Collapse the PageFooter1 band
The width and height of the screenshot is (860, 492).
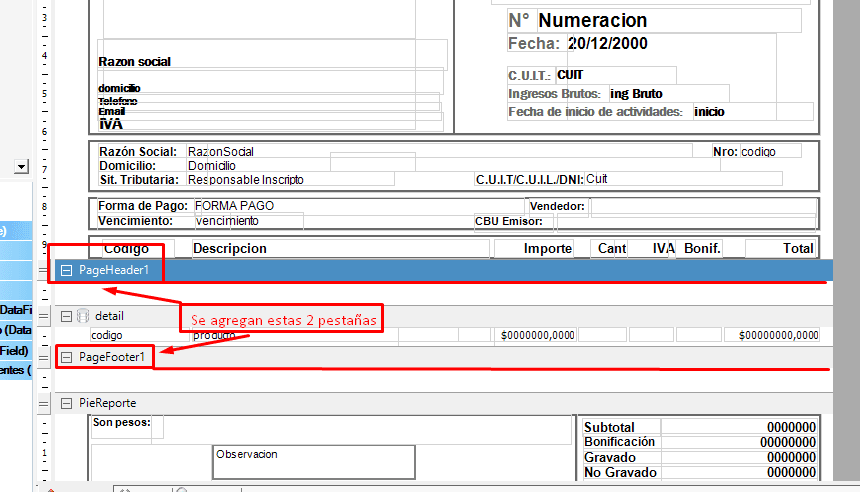point(66,357)
